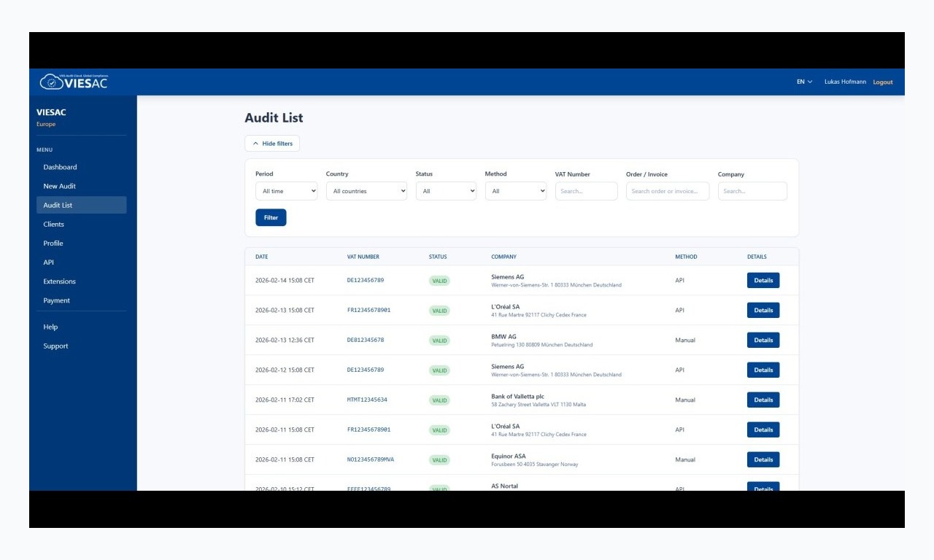The height and width of the screenshot is (560, 934).
Task: Open the EN language dropdown
Action: pyautogui.click(x=804, y=82)
